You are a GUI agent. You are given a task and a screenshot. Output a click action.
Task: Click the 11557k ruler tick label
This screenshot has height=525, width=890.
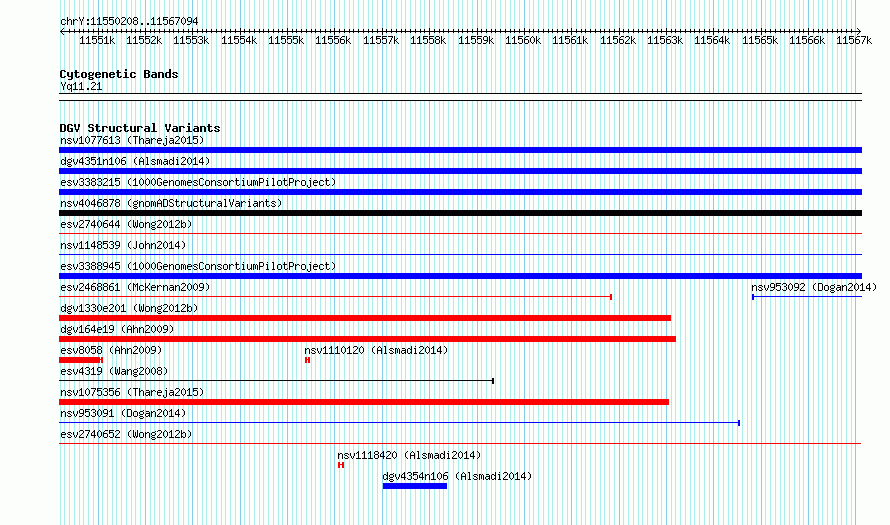[381, 41]
